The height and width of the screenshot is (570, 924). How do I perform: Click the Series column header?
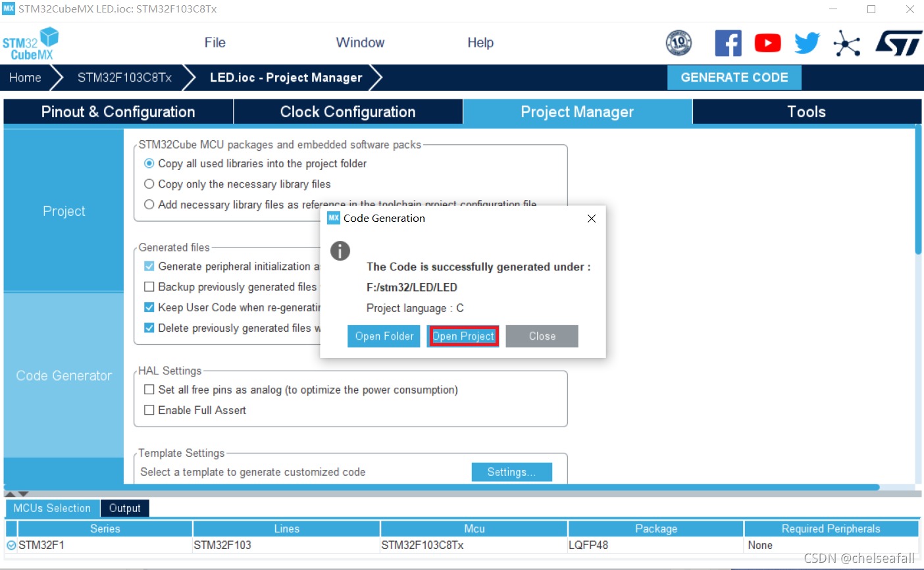(x=105, y=529)
